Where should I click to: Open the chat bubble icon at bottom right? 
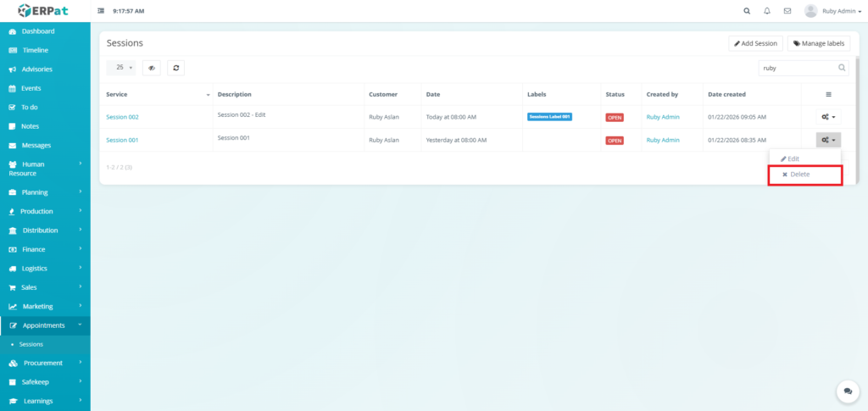[847, 391]
